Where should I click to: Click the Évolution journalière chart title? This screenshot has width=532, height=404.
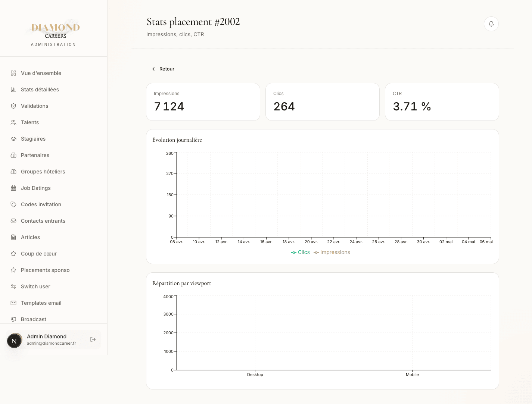[x=177, y=140]
